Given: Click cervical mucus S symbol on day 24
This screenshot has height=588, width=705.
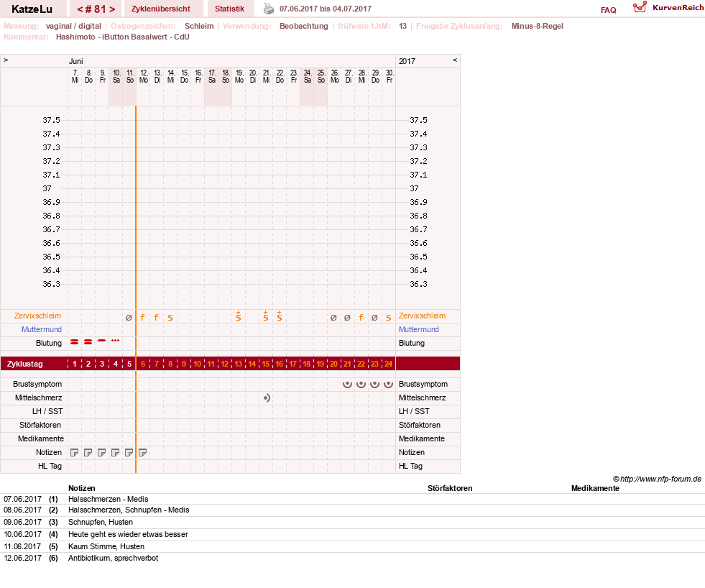Looking at the screenshot, I should pos(389,318).
